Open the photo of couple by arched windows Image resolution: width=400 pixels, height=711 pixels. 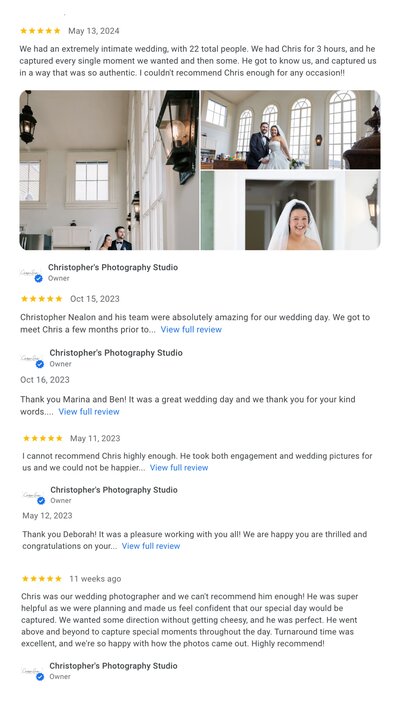pos(291,130)
